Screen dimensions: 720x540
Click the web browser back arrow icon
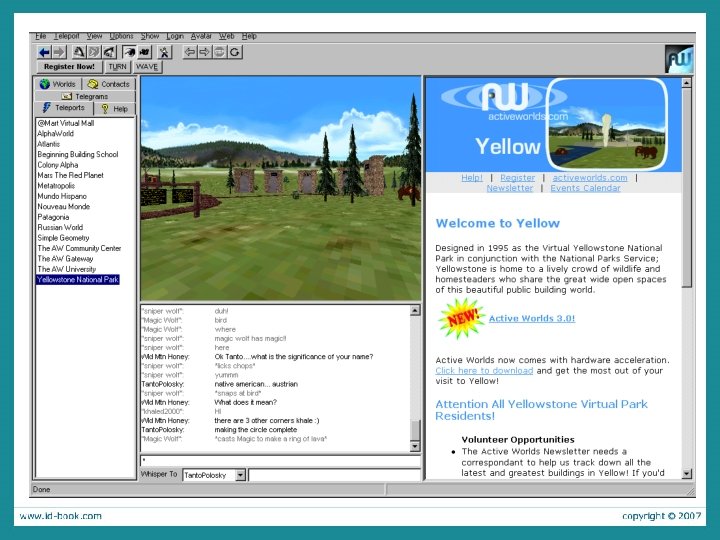(x=190, y=52)
